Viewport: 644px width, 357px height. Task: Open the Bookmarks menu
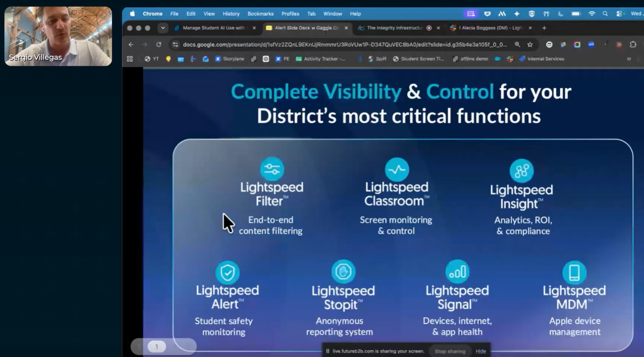pyautogui.click(x=261, y=14)
